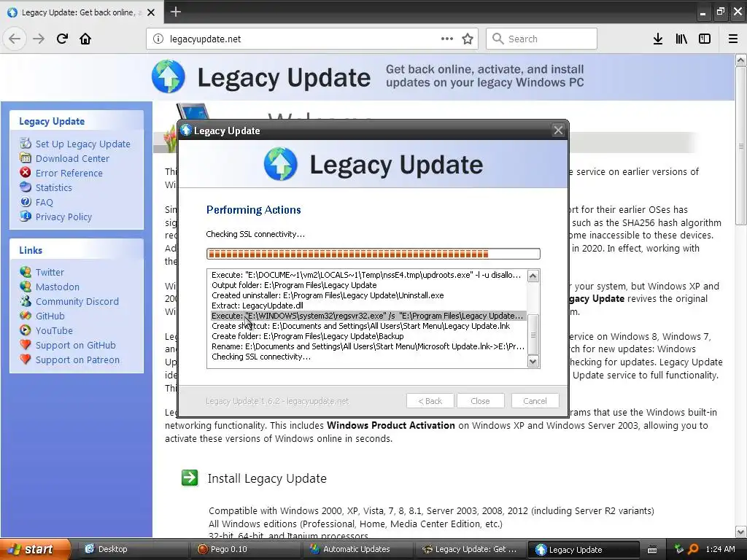Show site information icon in address bar
The width and height of the screenshot is (747, 560).
pos(158,39)
